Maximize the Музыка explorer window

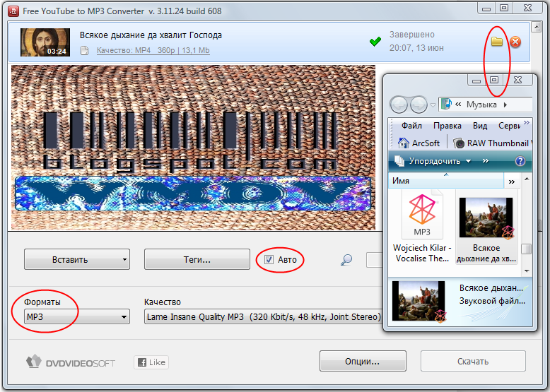494,80
